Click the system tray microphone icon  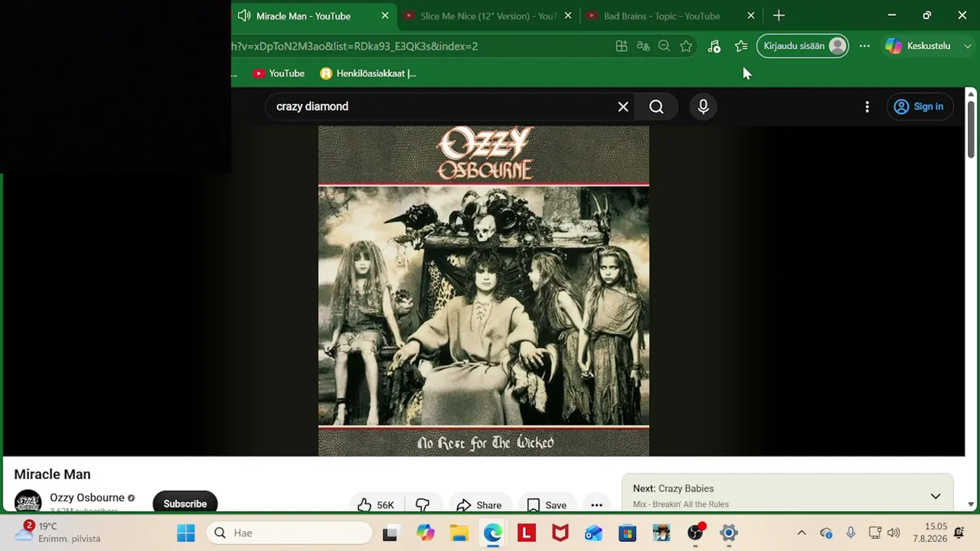851,533
